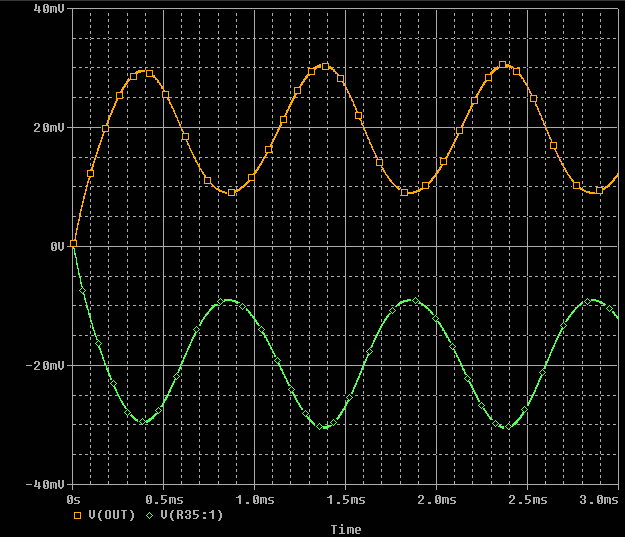
Task: Click the V(OUT) trace legend label
Action: coord(112,515)
